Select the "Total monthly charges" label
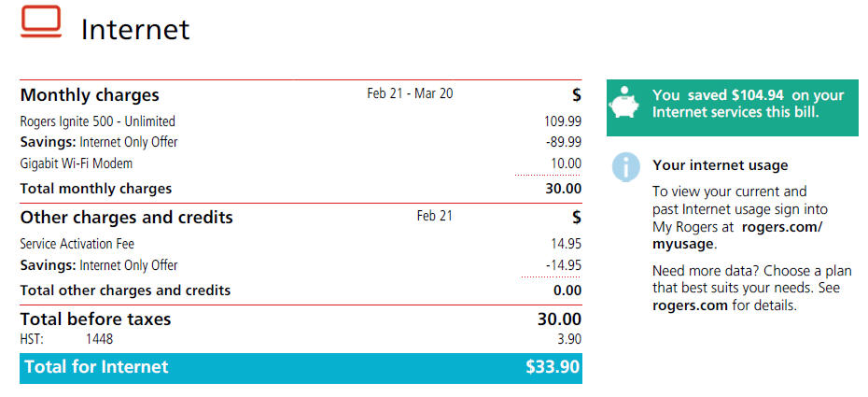868x397 pixels. pos(96,189)
